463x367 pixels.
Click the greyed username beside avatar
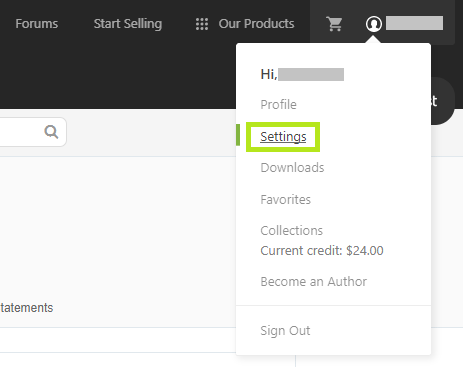[x=414, y=23]
